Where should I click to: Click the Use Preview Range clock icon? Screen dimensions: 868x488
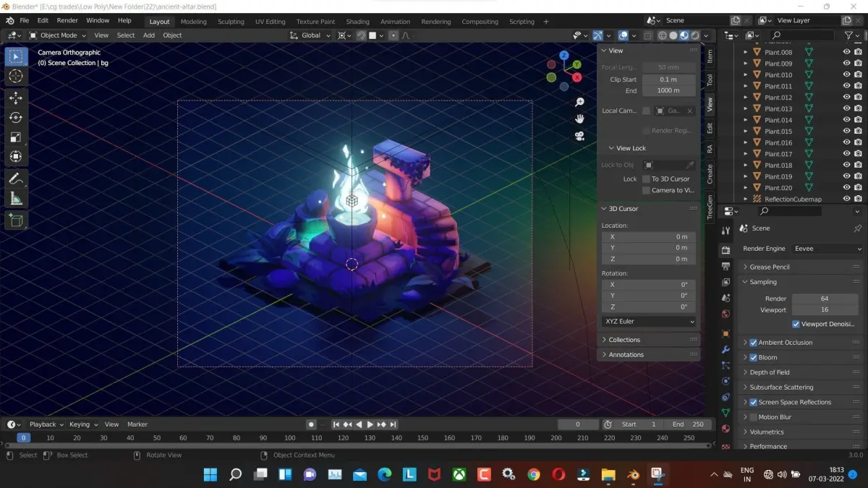click(608, 424)
